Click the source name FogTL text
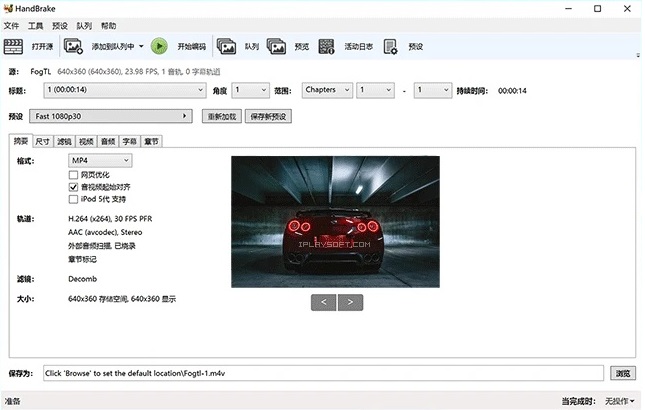Image resolution: width=645 pixels, height=410 pixels. tap(40, 72)
